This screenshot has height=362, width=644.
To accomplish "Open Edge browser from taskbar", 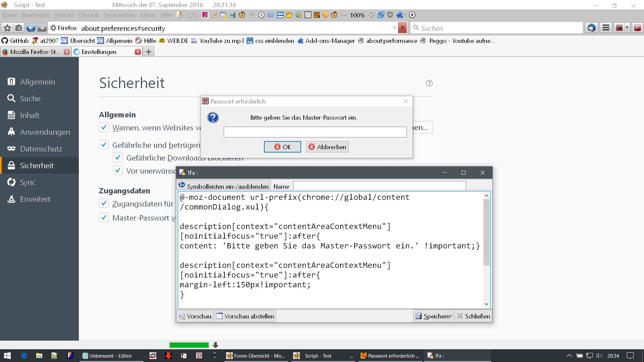I will point(24,356).
